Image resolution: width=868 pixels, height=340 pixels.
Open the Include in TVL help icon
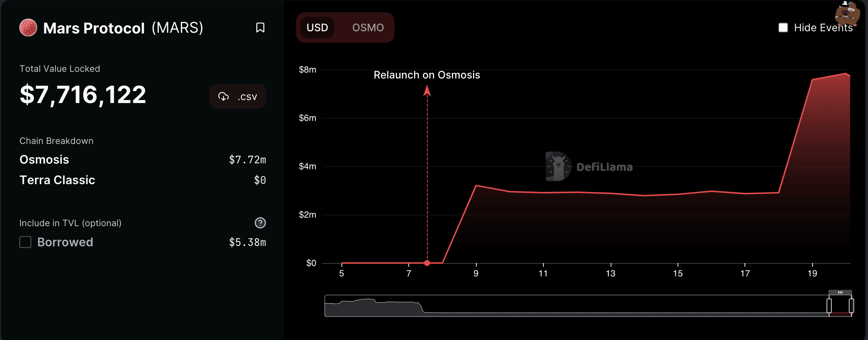coord(260,223)
